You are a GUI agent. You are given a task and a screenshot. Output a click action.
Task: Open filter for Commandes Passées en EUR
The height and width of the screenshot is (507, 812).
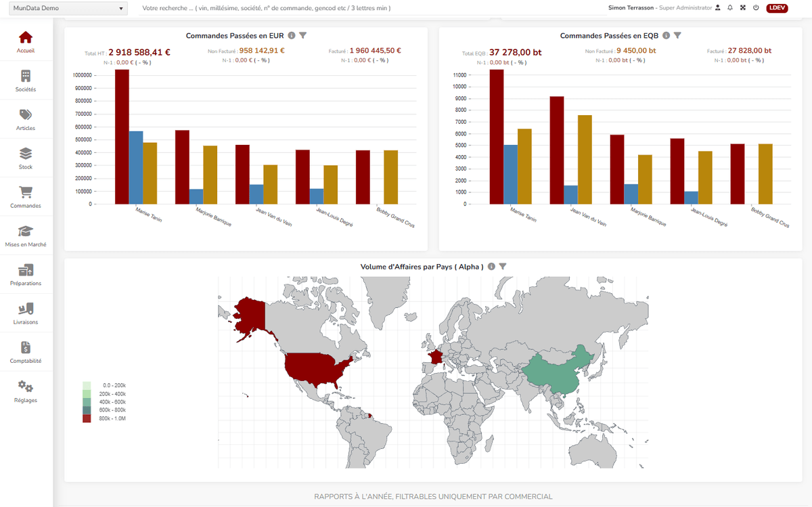click(x=303, y=35)
